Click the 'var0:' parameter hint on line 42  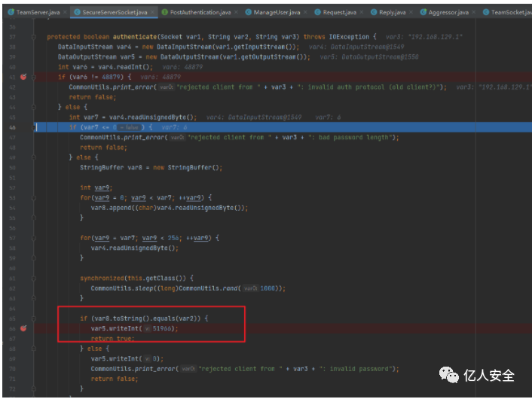pyautogui.click(x=167, y=87)
